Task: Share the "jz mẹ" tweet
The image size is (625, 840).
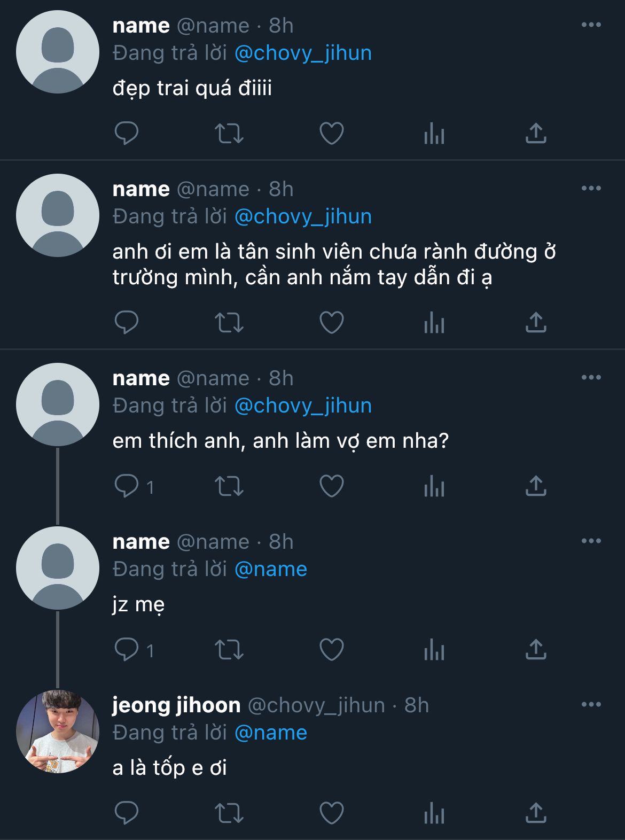Action: [535, 649]
